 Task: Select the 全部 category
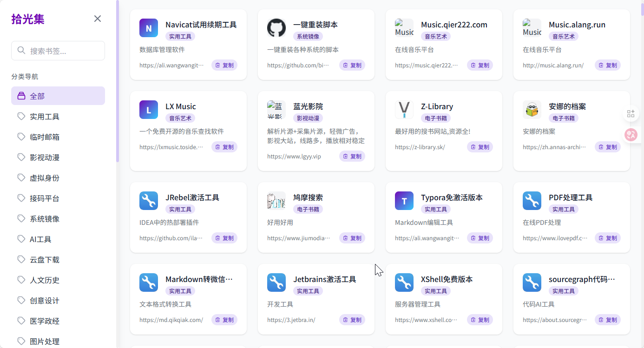click(x=58, y=96)
